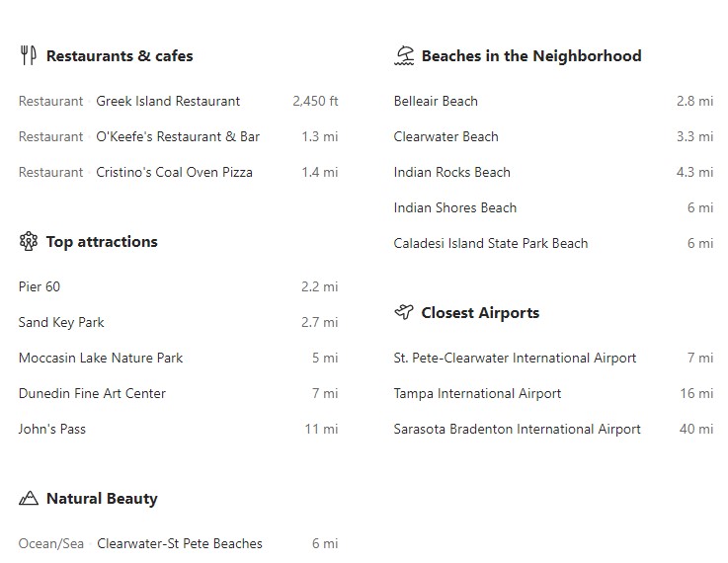Screen dimensions: 728x563
Task: Open Moccasin Lake Nature Park entry
Action: 101,358
